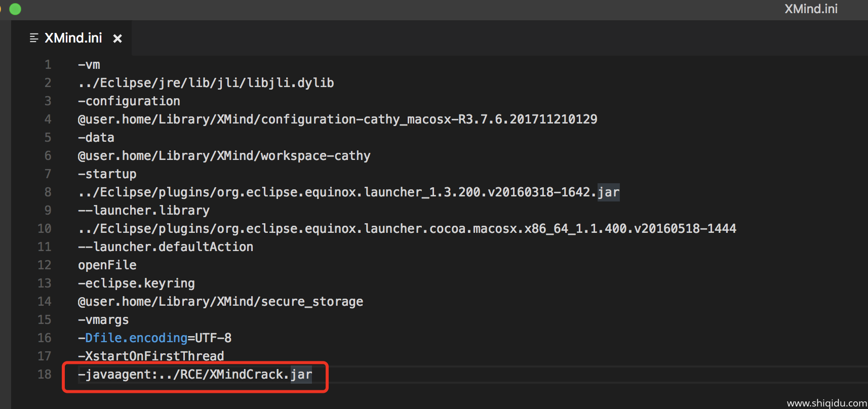
Task: Click "--launcher.defaultAction" on line 11
Action: pos(166,247)
